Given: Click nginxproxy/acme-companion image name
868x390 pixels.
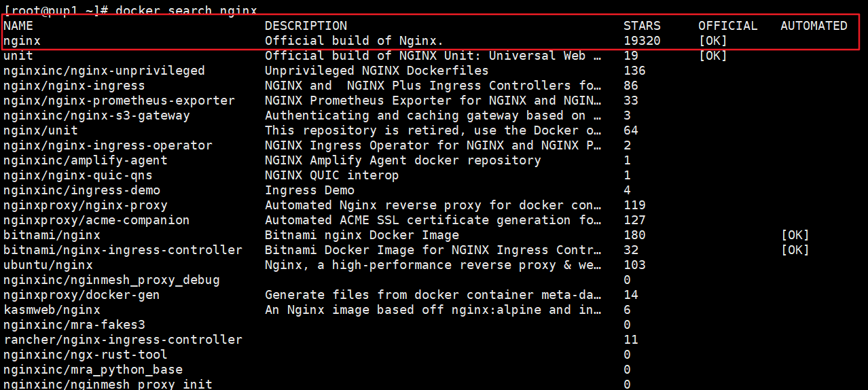Looking at the screenshot, I should coord(96,220).
